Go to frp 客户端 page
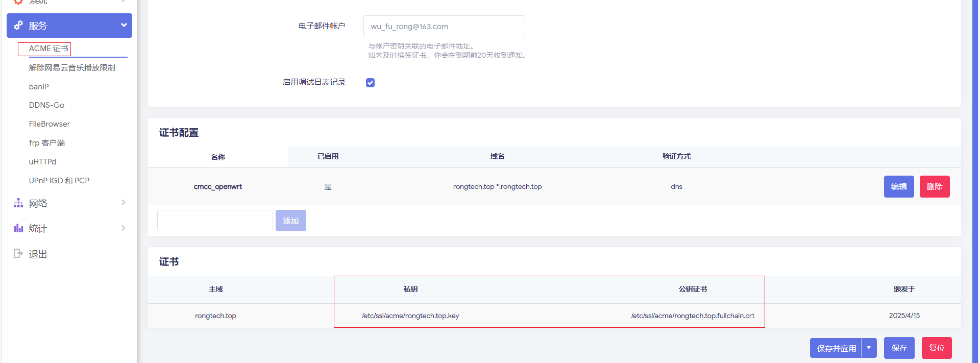The image size is (980, 363). pos(47,143)
